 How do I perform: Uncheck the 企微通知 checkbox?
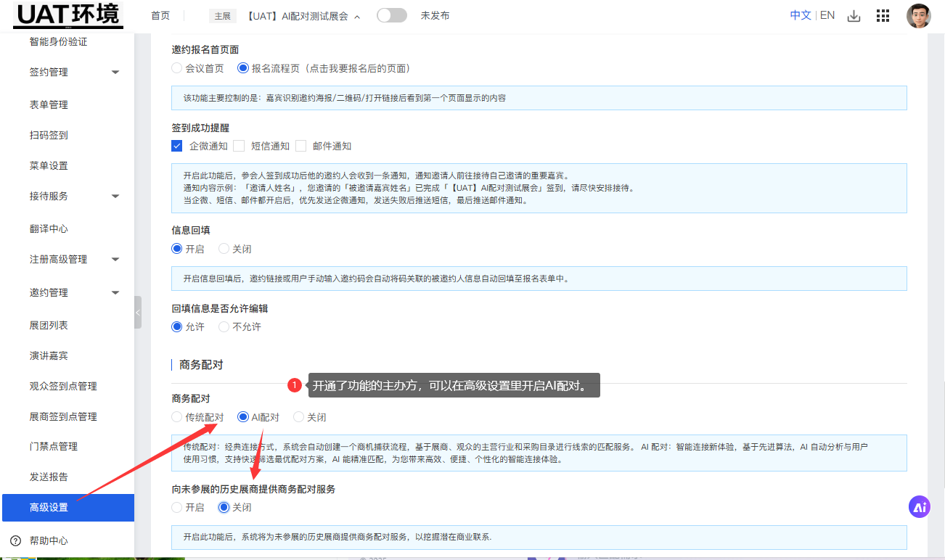(x=177, y=146)
